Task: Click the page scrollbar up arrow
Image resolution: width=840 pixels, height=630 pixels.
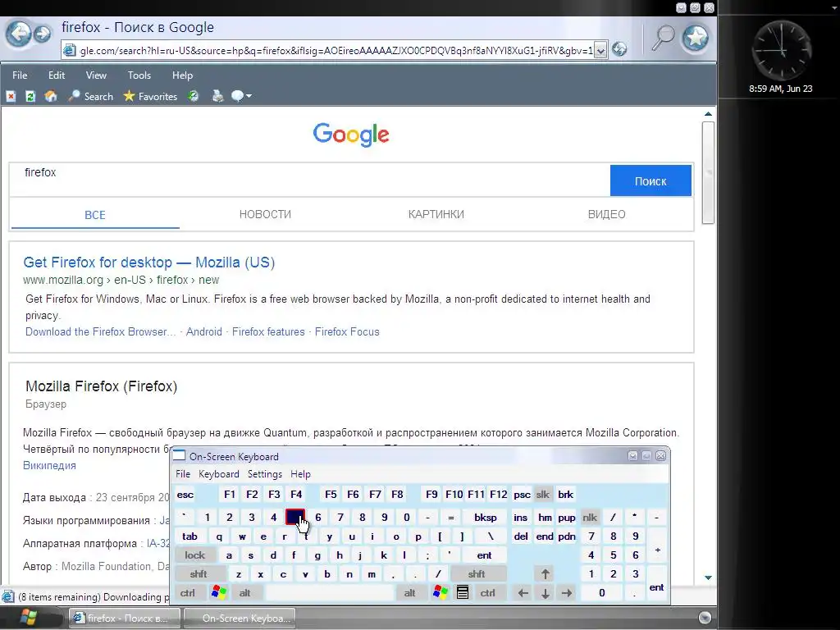Action: tap(708, 113)
